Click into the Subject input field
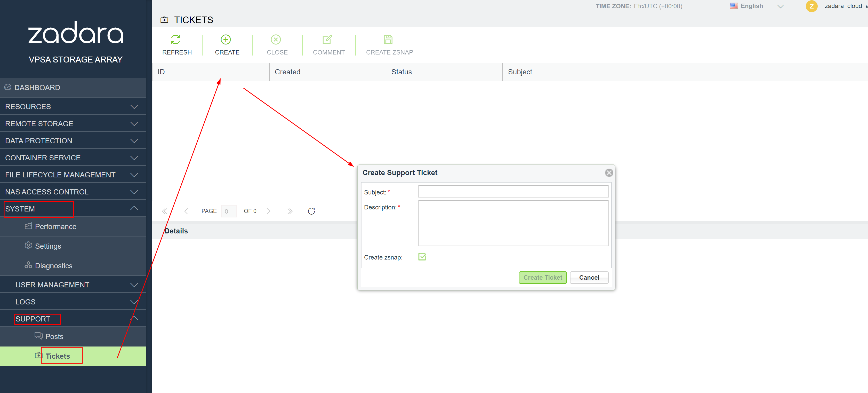The width and height of the screenshot is (868, 393). [513, 191]
